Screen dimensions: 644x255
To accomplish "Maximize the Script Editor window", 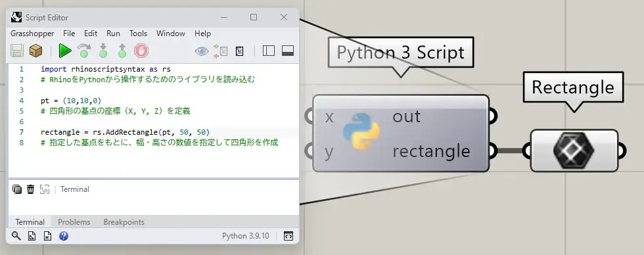I will pyautogui.click(x=254, y=17).
